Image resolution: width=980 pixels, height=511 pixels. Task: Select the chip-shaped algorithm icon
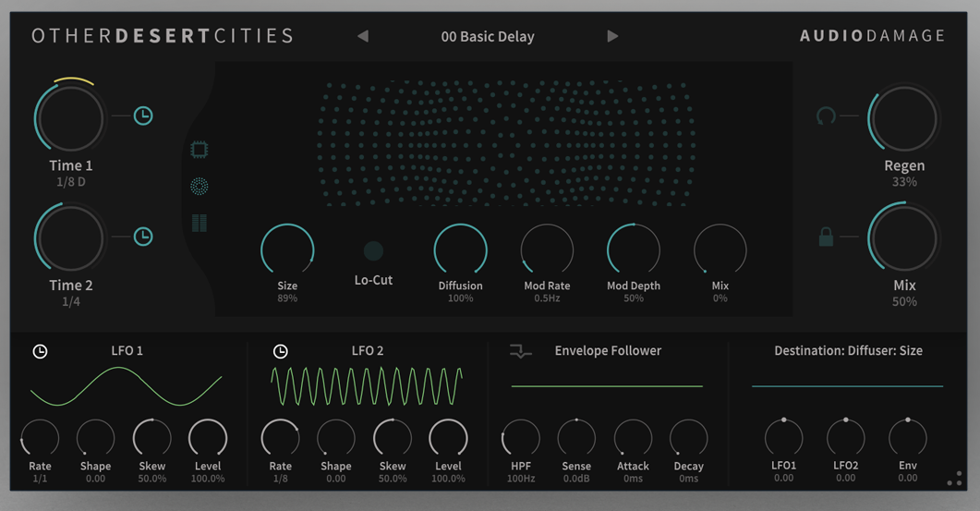pyautogui.click(x=200, y=150)
